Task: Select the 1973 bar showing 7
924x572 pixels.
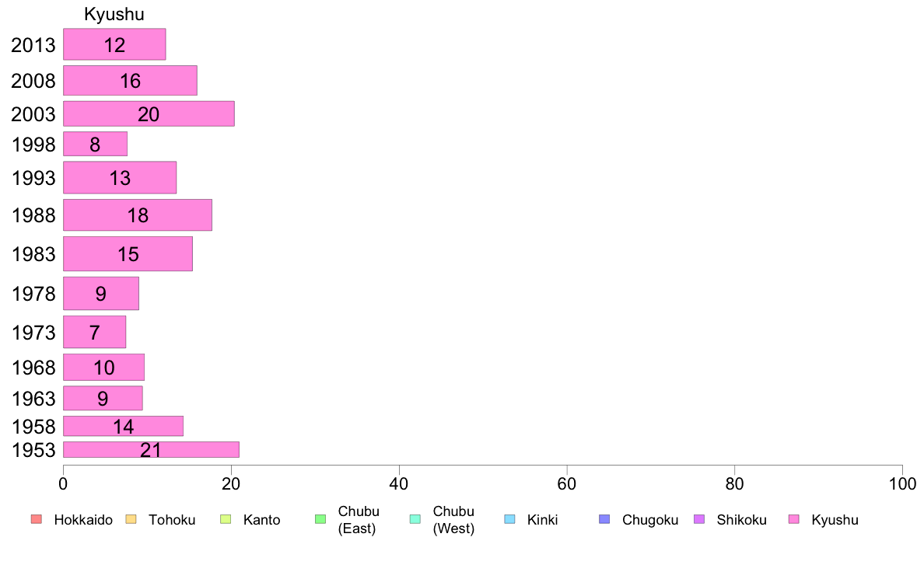Action: point(94,333)
